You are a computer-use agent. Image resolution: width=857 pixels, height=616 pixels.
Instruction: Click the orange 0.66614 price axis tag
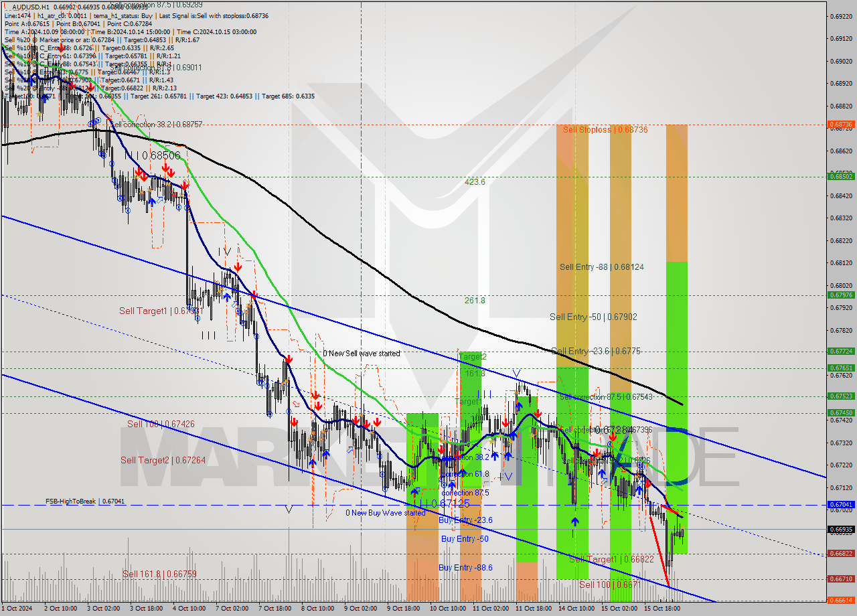tap(841, 601)
